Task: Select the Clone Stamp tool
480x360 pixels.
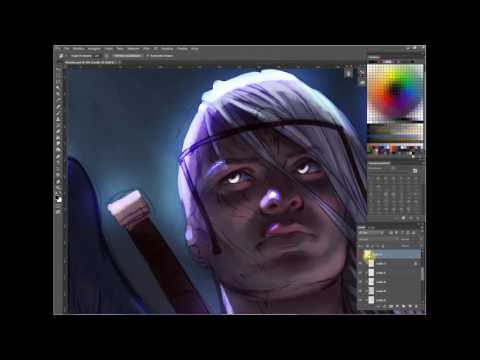Action: (x=59, y=120)
